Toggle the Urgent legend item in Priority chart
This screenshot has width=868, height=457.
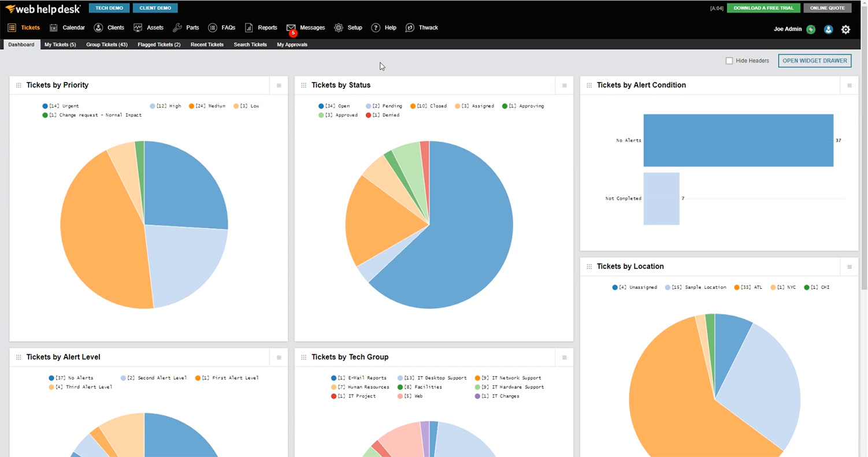61,106
